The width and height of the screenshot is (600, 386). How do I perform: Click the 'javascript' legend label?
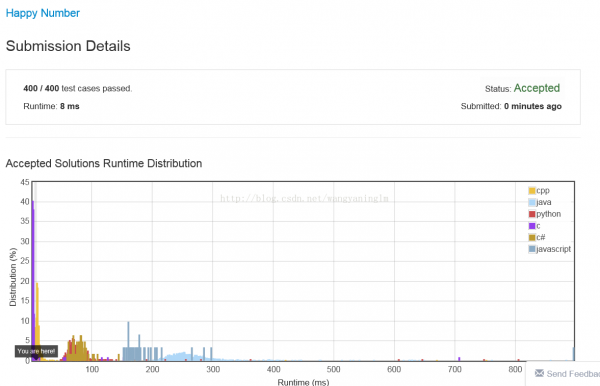point(554,249)
